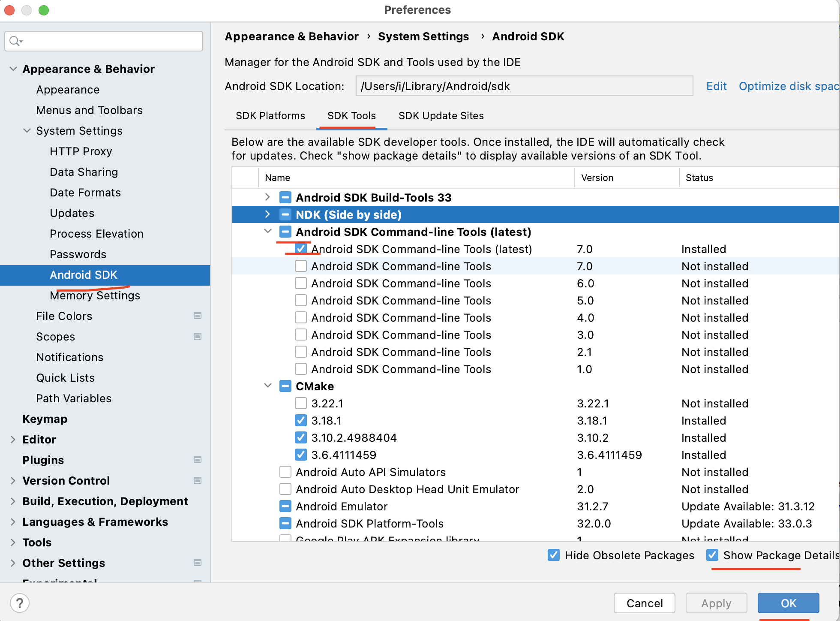Image resolution: width=840 pixels, height=621 pixels.
Task: Click the project-level icon next to File Colors
Action: pyautogui.click(x=198, y=316)
